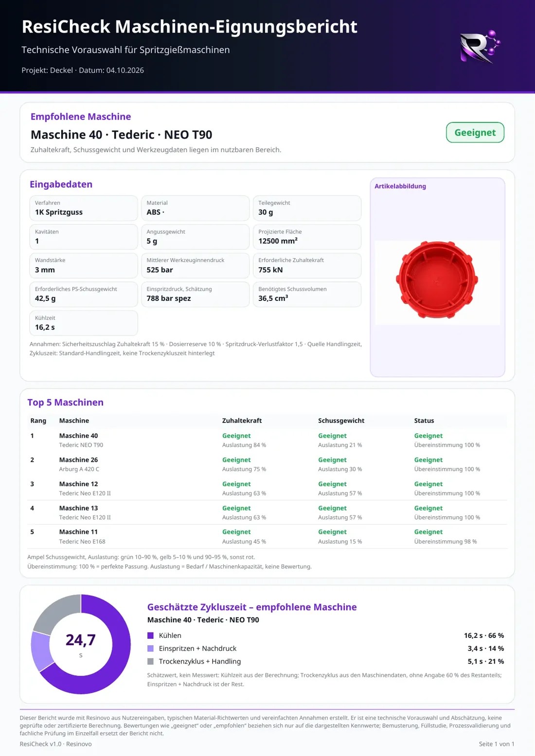The image size is (535, 756).
Task: Click the Status column header
Action: click(424, 421)
